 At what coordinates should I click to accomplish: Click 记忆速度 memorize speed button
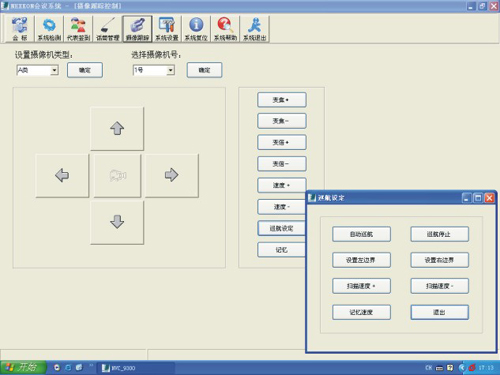point(361,312)
